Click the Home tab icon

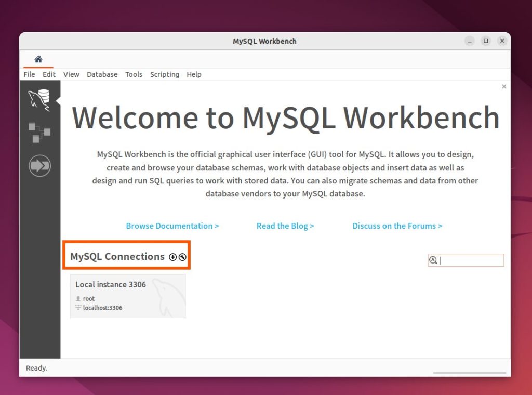point(38,59)
